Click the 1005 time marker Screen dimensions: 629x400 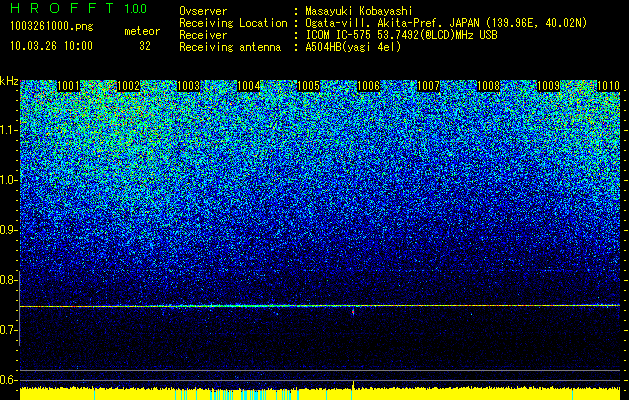coord(308,86)
